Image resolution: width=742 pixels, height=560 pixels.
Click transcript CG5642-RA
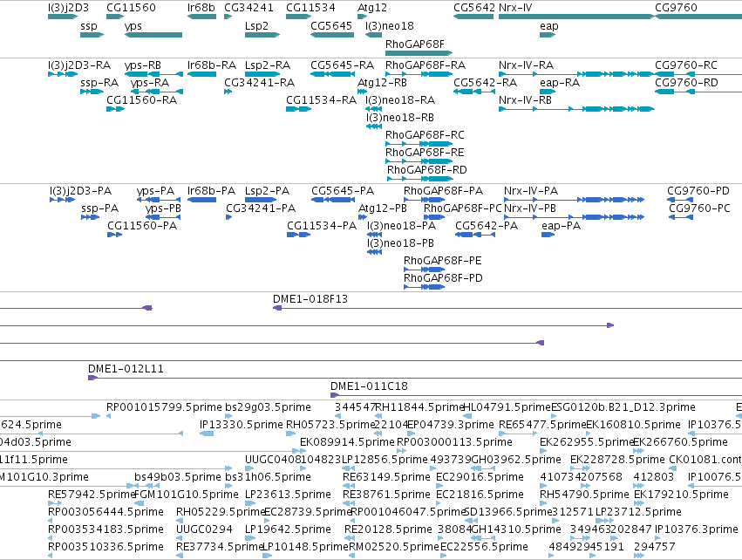coord(485,83)
